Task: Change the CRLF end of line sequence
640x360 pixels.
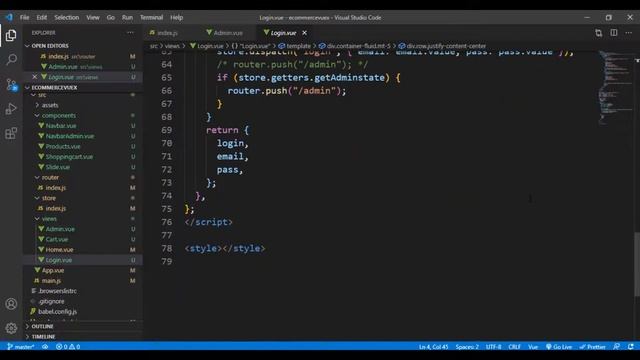Action: [x=514, y=347]
